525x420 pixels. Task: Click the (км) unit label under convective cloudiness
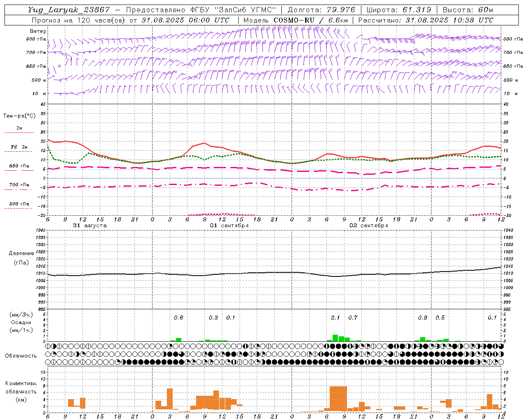(21, 399)
